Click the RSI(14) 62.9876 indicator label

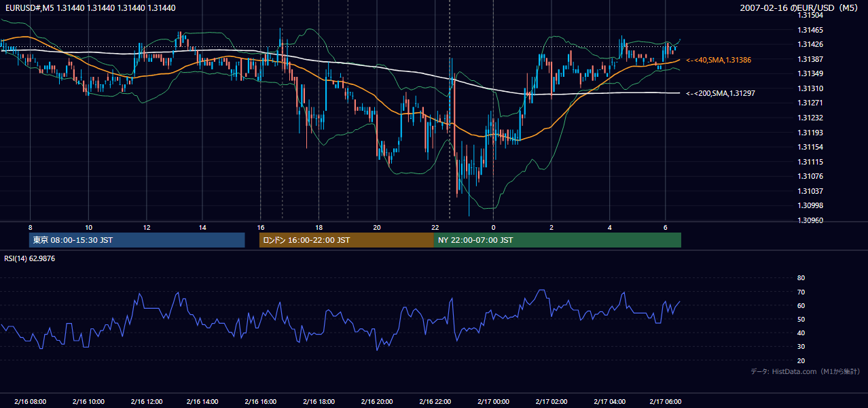tap(30, 258)
